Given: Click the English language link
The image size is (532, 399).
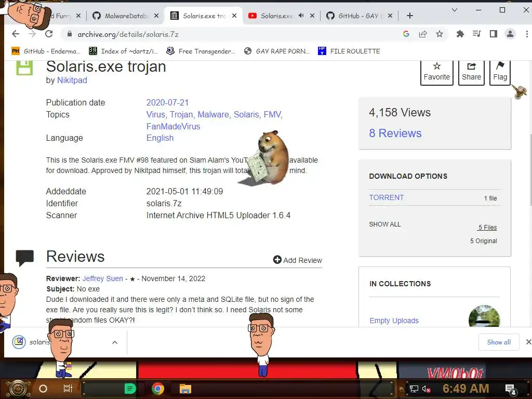Looking at the screenshot, I should (160, 138).
